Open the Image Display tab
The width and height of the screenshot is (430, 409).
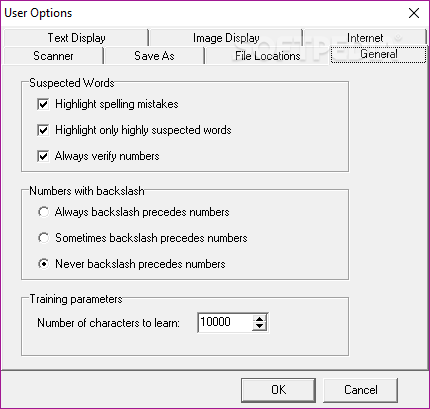pyautogui.click(x=226, y=38)
